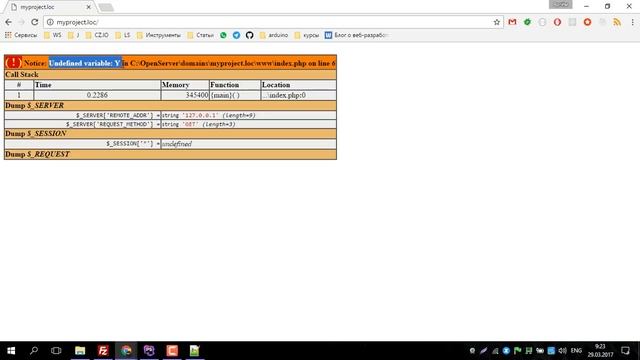
Task: Open the red Opera-style extension icon
Action: pyautogui.click(x=557, y=22)
